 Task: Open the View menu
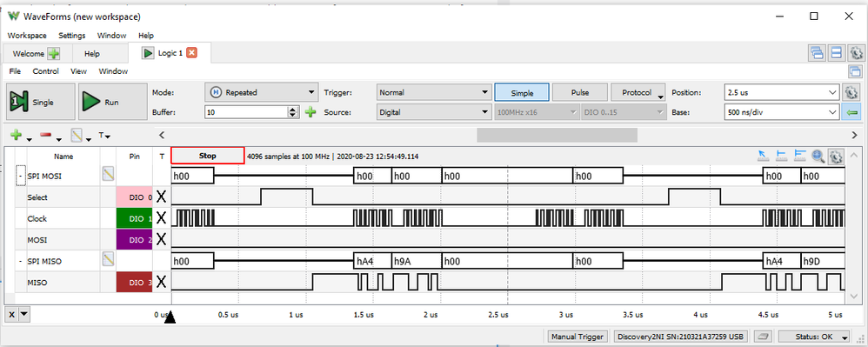pos(78,71)
